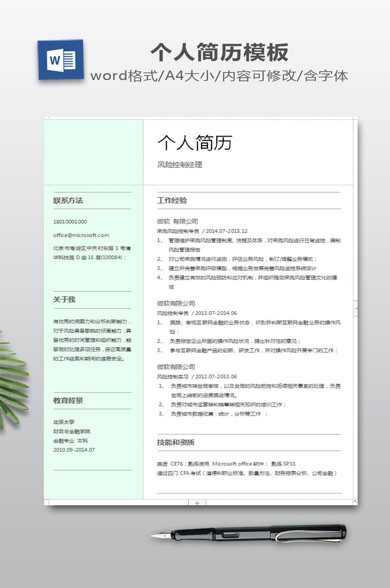Click the line 风险控制实习 / 2012.07-2013.06
390x588 pixels.
197,376
